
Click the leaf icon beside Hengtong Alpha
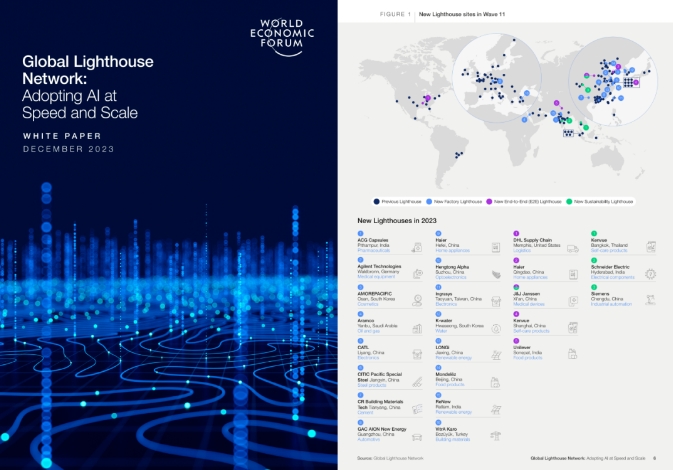point(493,272)
